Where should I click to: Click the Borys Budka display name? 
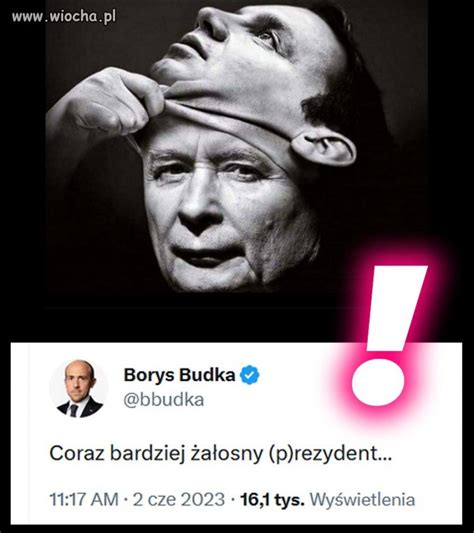pyautogui.click(x=179, y=375)
